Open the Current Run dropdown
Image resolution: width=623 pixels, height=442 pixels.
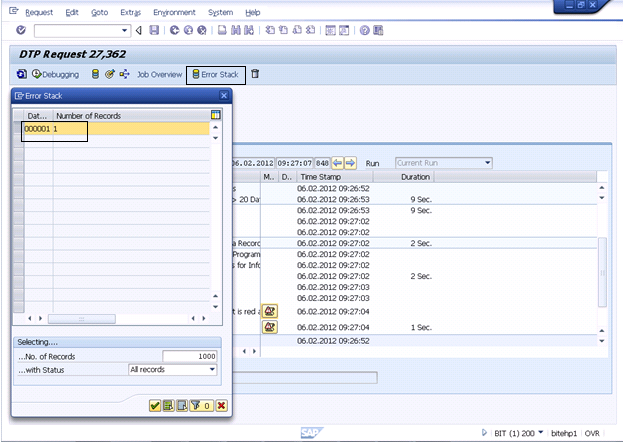[x=488, y=163]
